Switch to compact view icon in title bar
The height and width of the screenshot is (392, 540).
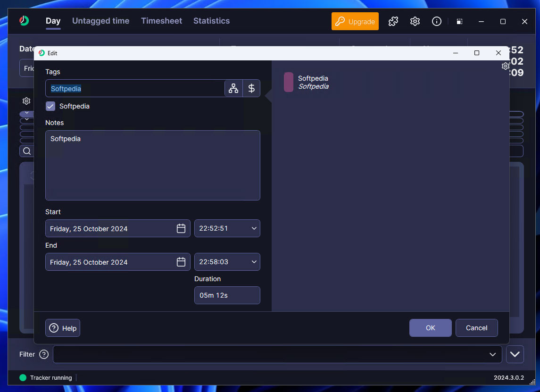459,21
